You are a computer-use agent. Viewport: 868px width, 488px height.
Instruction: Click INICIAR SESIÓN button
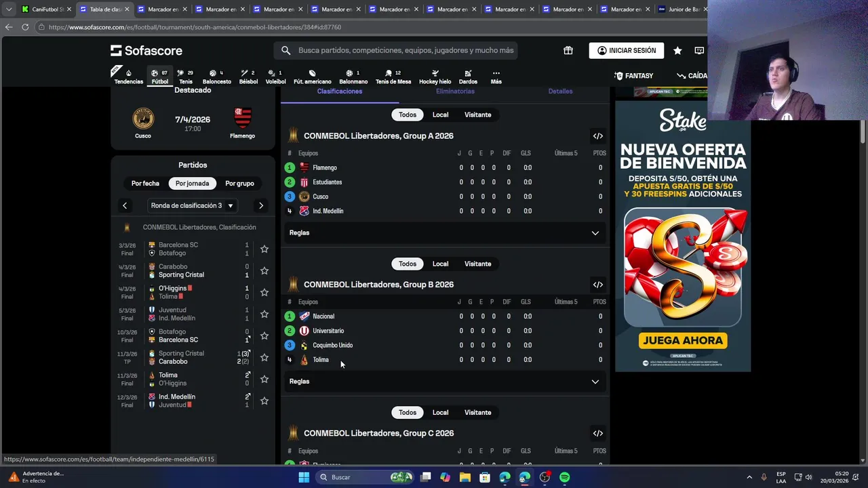pyautogui.click(x=627, y=50)
